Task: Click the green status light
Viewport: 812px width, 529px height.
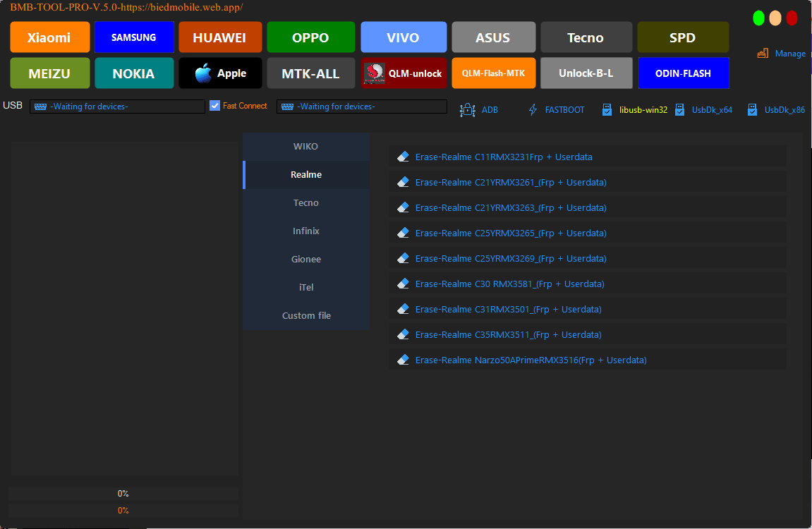Action: click(x=758, y=18)
